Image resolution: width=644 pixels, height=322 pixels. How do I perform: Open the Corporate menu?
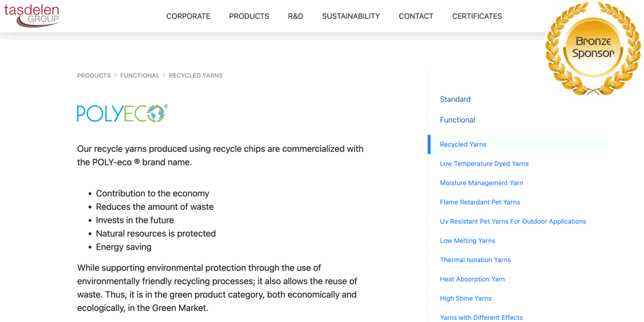pyautogui.click(x=188, y=16)
